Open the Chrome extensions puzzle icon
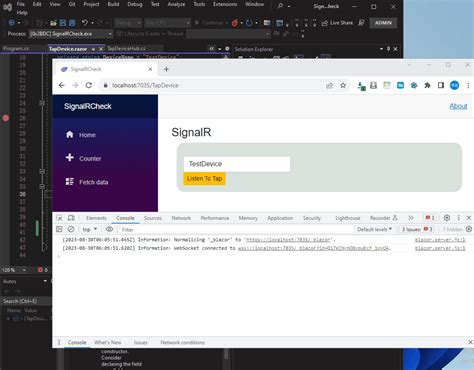The height and width of the screenshot is (370, 474). (x=427, y=85)
